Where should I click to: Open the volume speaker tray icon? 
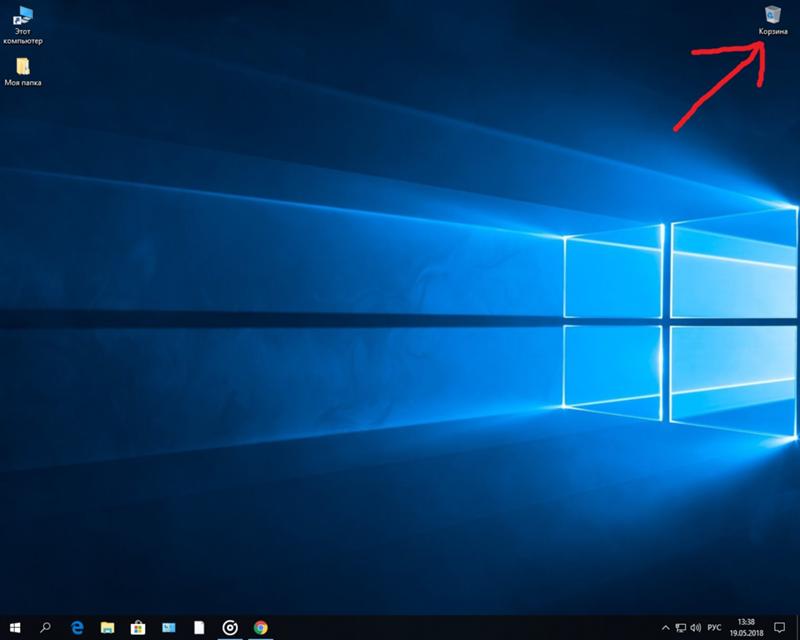click(x=695, y=628)
